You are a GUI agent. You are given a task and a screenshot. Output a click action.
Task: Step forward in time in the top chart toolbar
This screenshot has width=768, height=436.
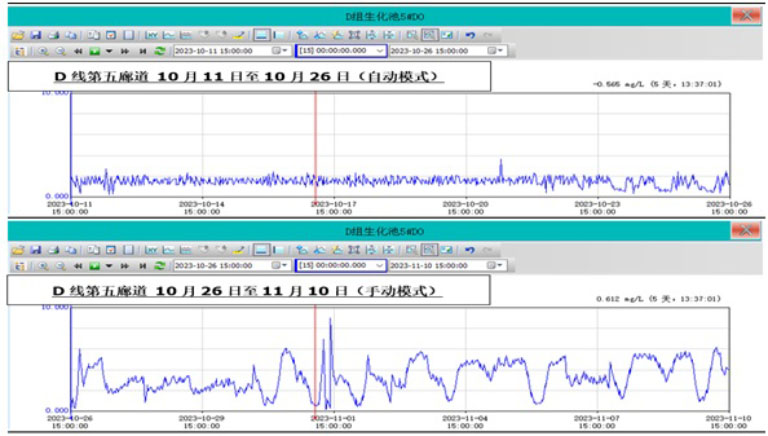(x=125, y=51)
